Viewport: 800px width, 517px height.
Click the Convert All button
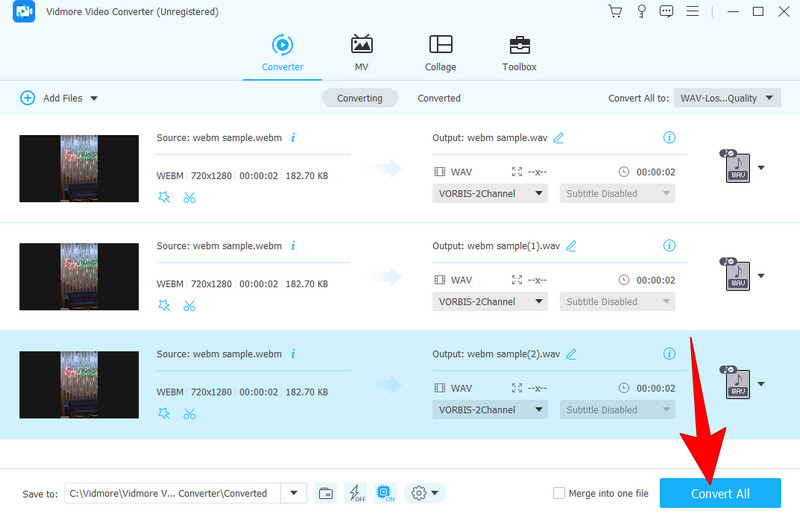coord(720,493)
